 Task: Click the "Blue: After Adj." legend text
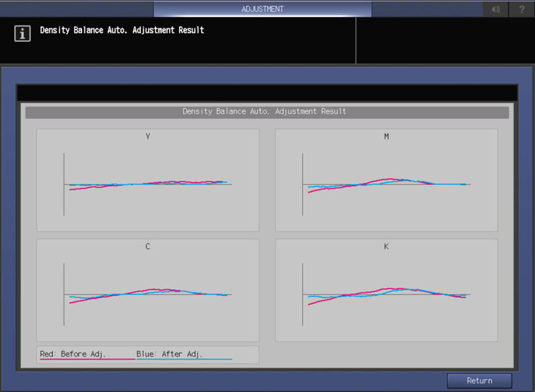(x=170, y=353)
